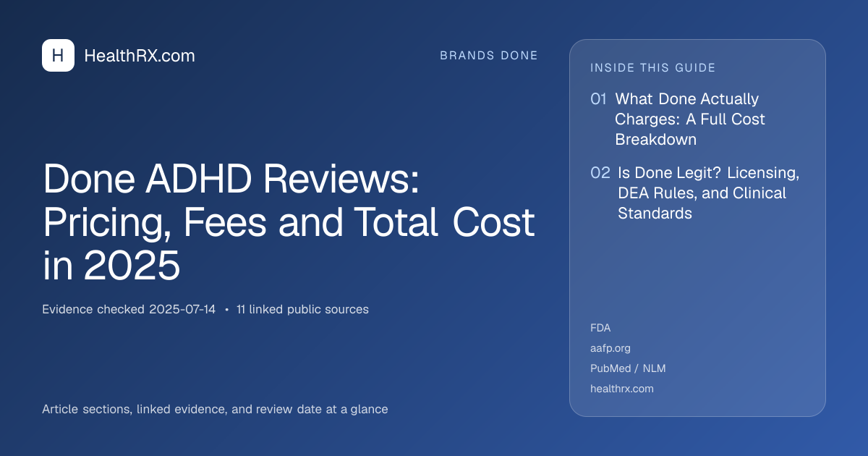The height and width of the screenshot is (456, 868).
Task: Click the HealthRX 'H' logo icon
Action: tap(58, 56)
